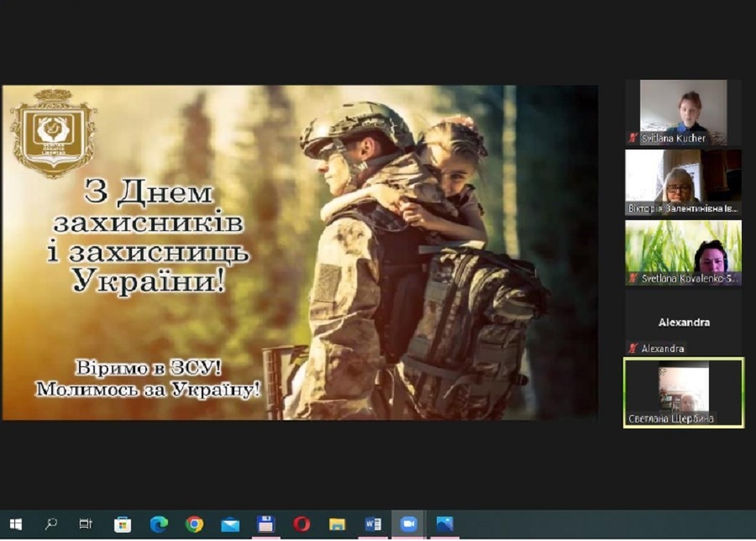Open the Mail app in taskbar
The height and width of the screenshot is (541, 756).
[x=230, y=524]
